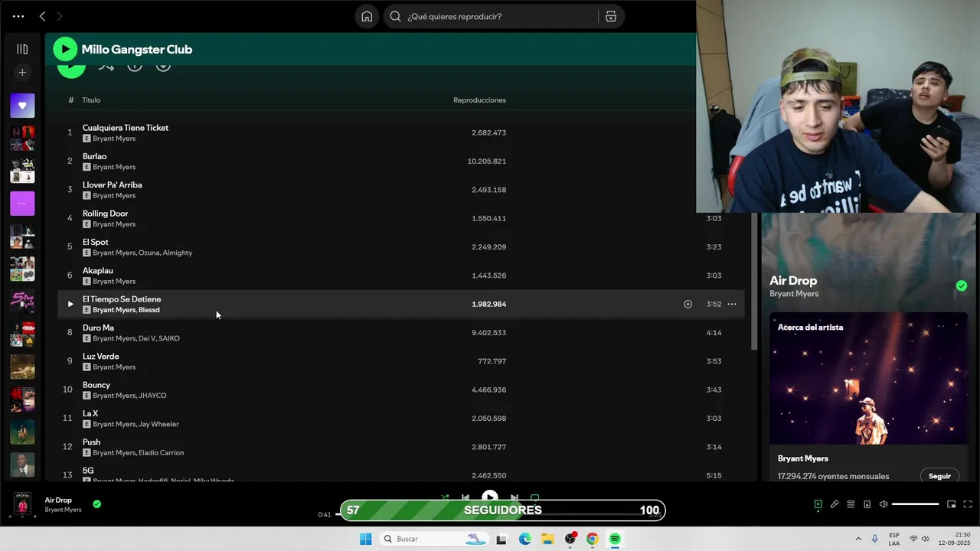Play Millo Gangster Club from header
Image resolution: width=980 pixels, height=551 pixels.
click(65, 49)
